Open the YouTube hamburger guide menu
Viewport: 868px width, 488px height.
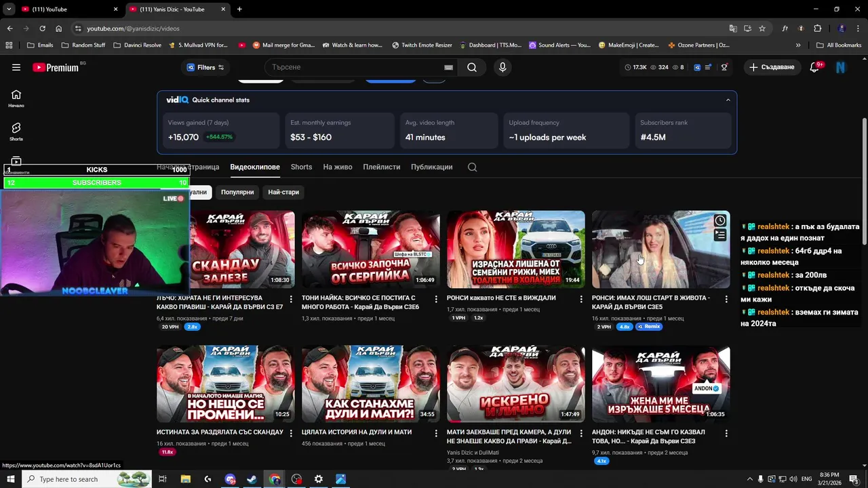[x=16, y=67]
